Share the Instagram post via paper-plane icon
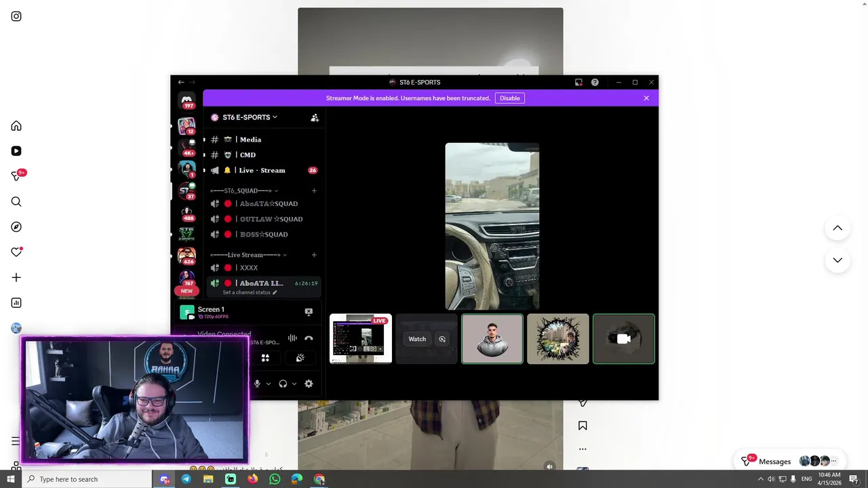Screen dimensions: 868x488 (583, 403)
